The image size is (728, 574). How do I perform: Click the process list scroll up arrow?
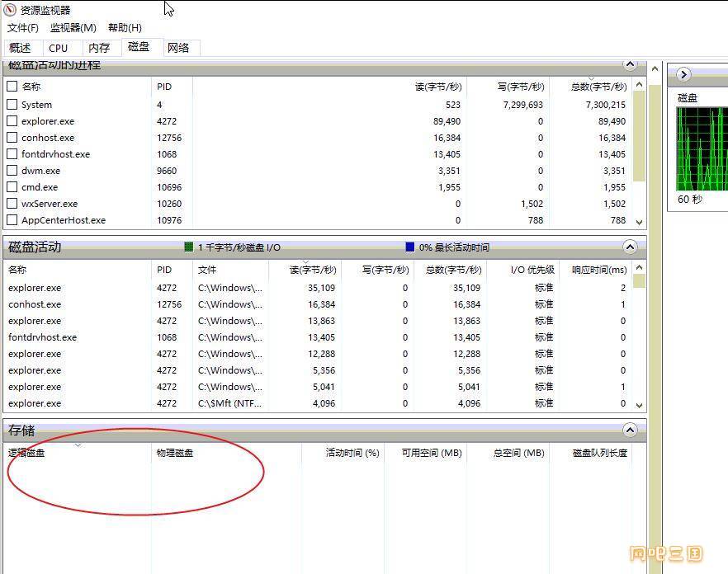pyautogui.click(x=640, y=84)
